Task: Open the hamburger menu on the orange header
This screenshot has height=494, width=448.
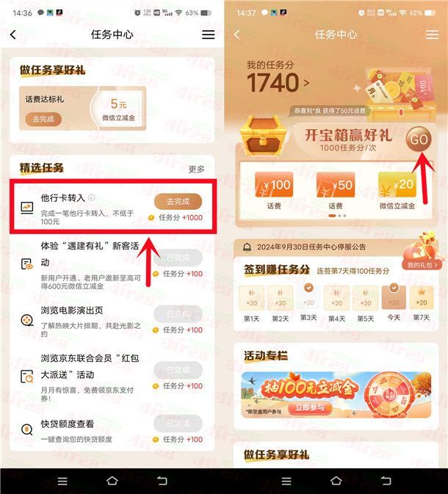Action: click(x=432, y=34)
